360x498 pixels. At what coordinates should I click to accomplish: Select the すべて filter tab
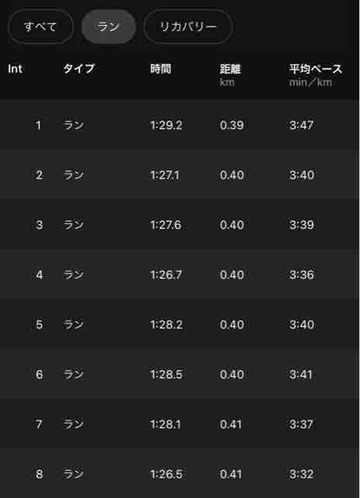tap(40, 26)
